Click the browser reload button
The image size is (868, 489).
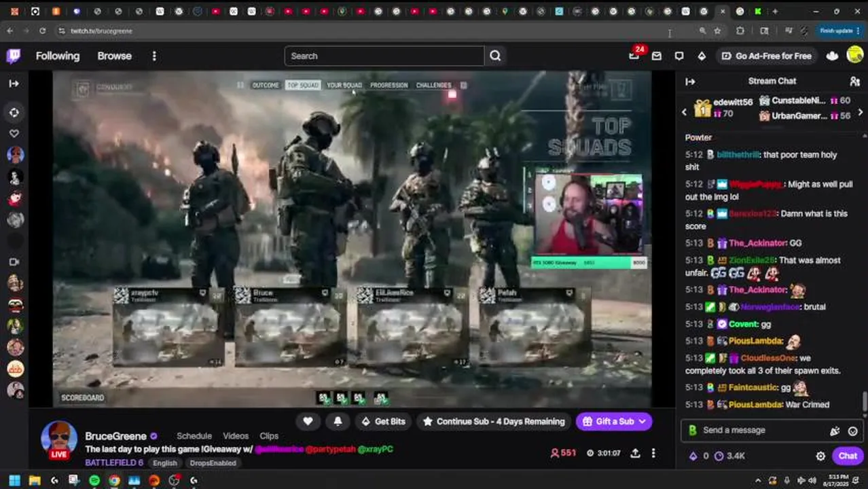pos(42,31)
